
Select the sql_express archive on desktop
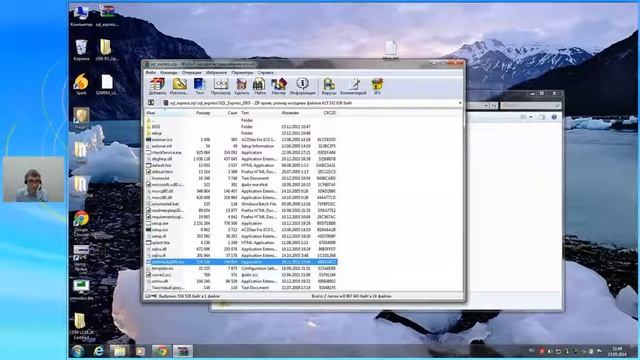point(107,16)
